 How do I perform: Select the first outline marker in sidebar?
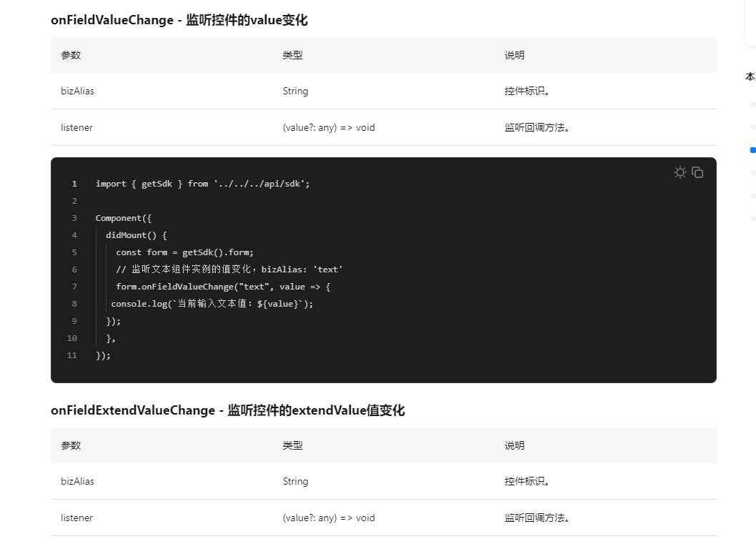[x=752, y=104]
